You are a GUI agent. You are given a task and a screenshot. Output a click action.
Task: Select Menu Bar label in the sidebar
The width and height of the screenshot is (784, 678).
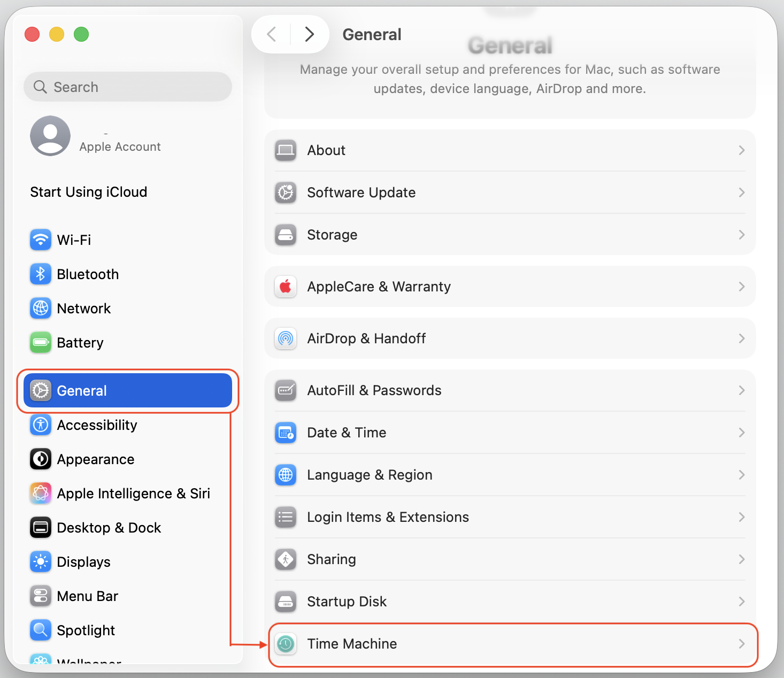coord(87,596)
